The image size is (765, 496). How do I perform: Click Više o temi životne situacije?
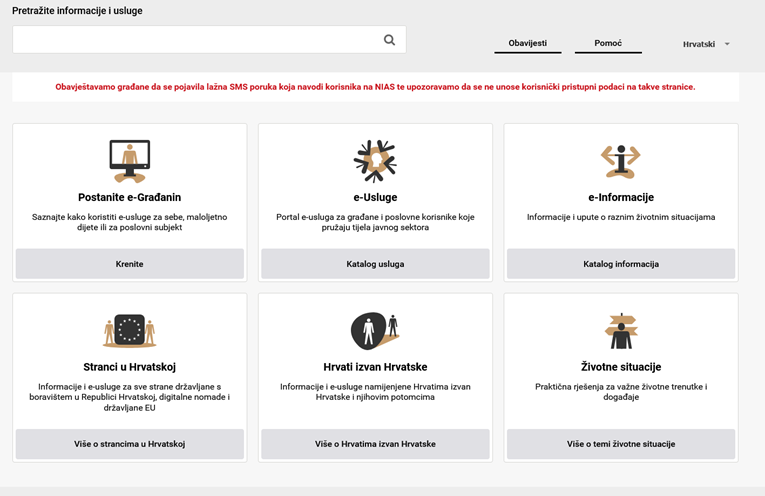[x=620, y=444]
